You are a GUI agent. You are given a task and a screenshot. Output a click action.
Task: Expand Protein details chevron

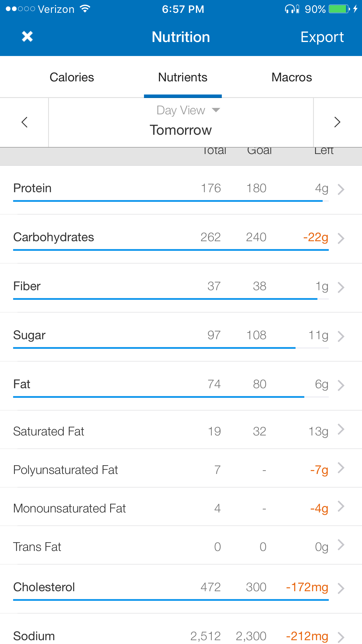pos(341,189)
